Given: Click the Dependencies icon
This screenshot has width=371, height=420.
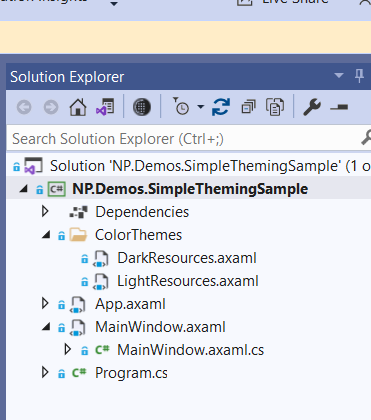Looking at the screenshot, I should pos(78,212).
